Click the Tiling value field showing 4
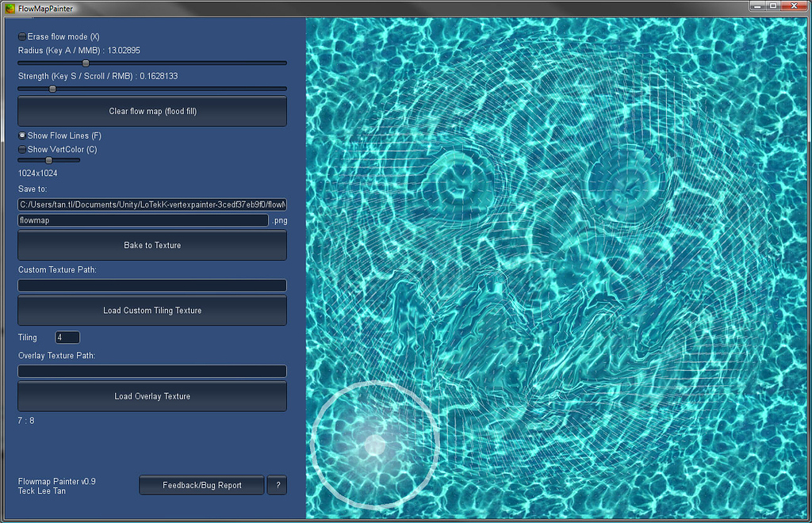 pos(67,337)
